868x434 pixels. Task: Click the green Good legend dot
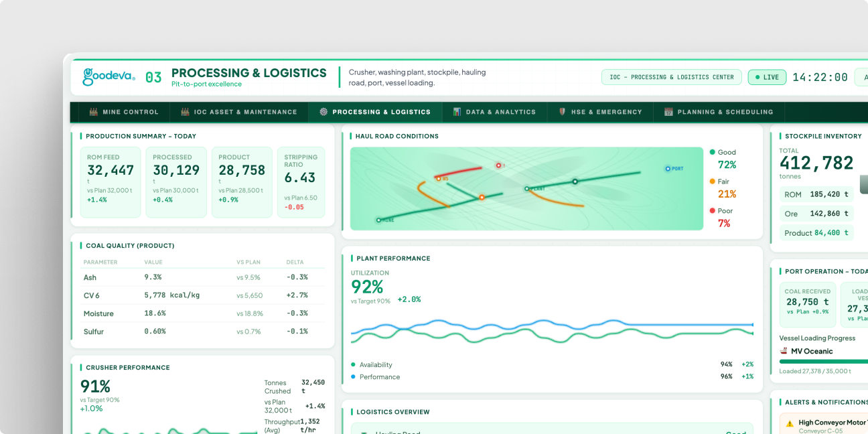pos(713,152)
